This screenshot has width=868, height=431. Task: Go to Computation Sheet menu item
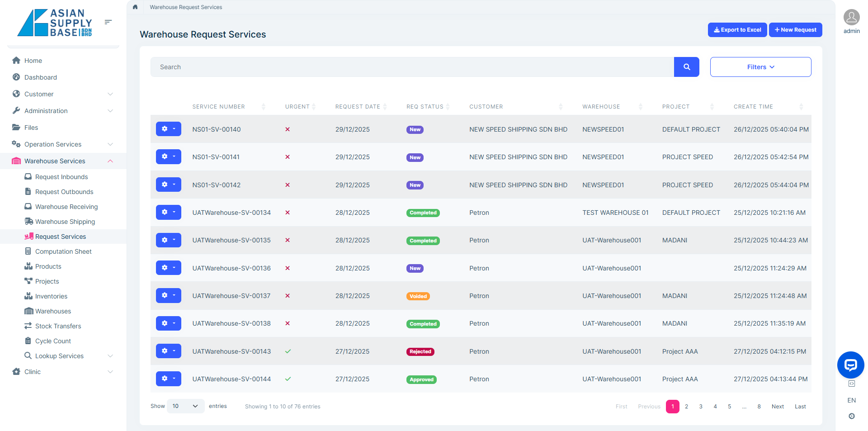tap(63, 251)
